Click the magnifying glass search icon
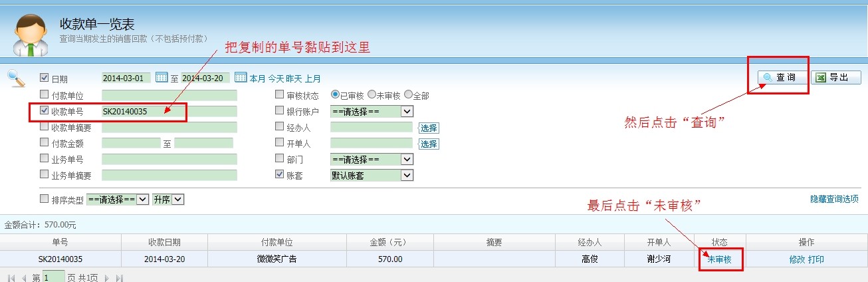This screenshot has height=282, width=868. click(16, 78)
